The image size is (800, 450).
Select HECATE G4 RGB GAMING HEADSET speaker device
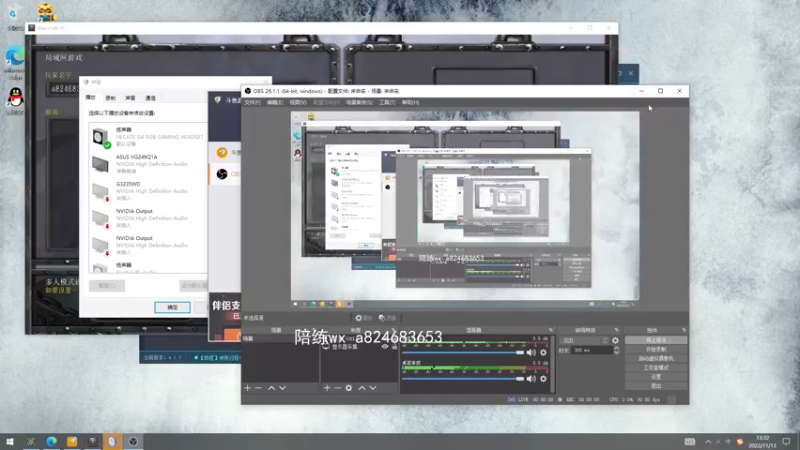coord(148,137)
